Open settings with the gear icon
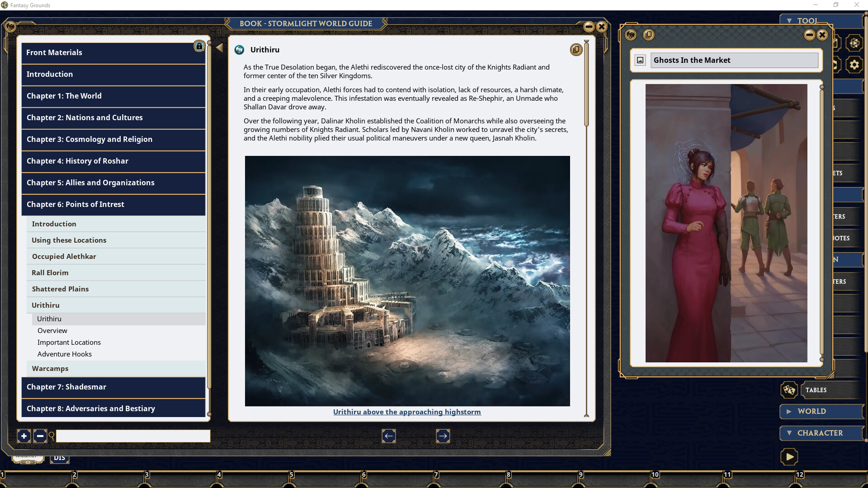 pyautogui.click(x=854, y=65)
